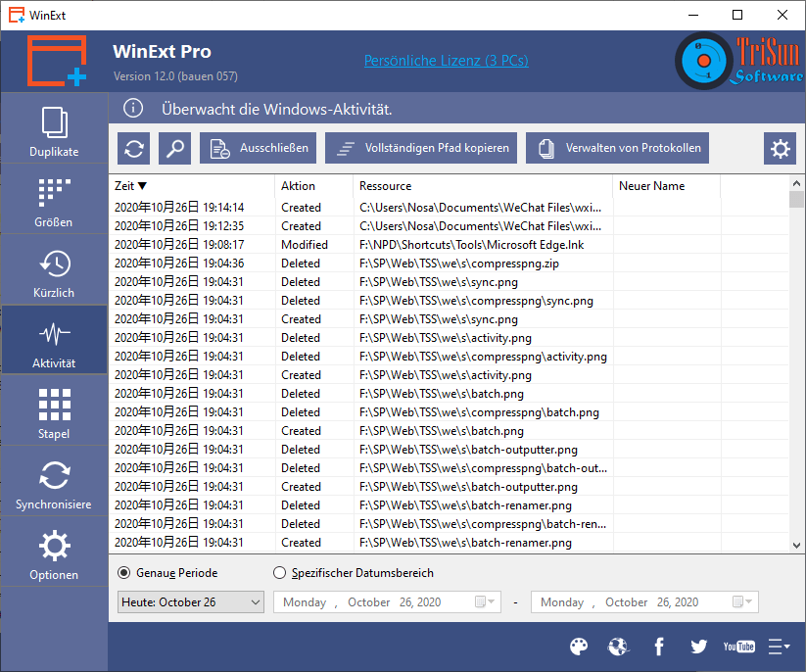
Task: Open the Kürzlich recent items section
Action: pyautogui.click(x=54, y=270)
